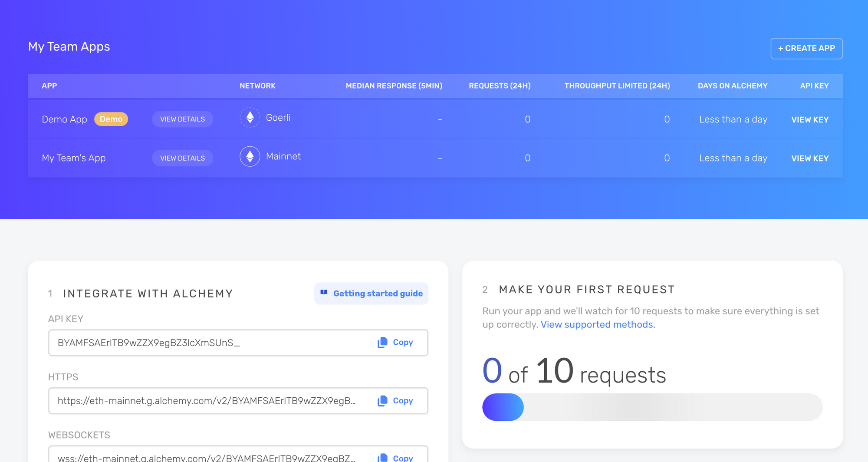This screenshot has height=462, width=868.
Task: Click VIEW KEY for Demo App
Action: click(x=810, y=120)
